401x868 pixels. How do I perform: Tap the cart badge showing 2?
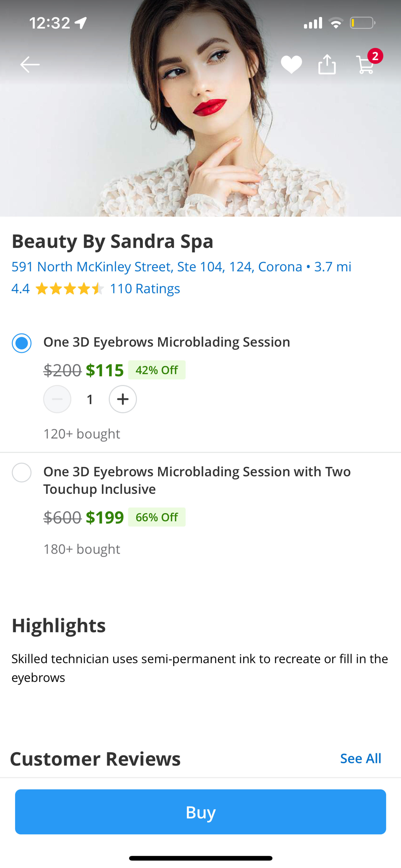pos(375,56)
